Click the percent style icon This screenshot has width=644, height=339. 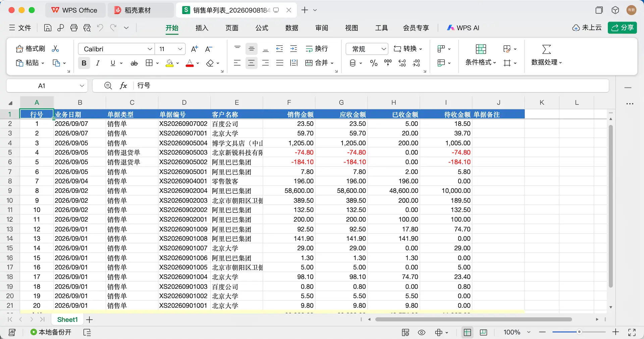[x=374, y=63]
